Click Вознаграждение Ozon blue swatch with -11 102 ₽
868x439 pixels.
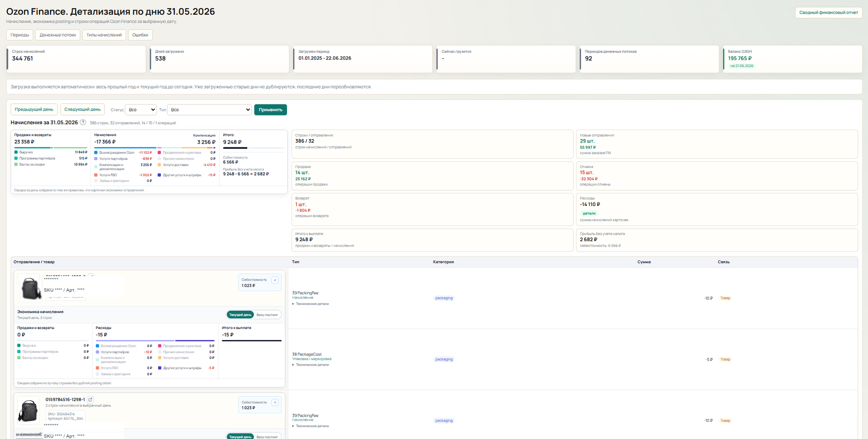tap(96, 152)
